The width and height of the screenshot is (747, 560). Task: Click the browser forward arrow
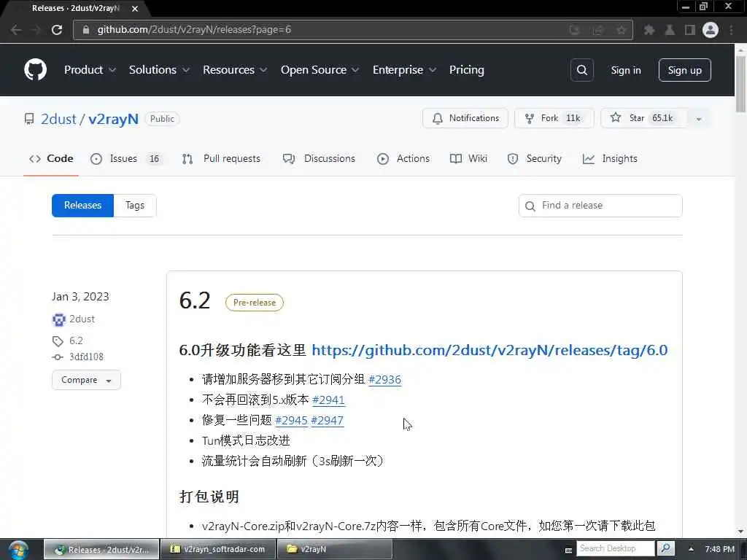36,30
